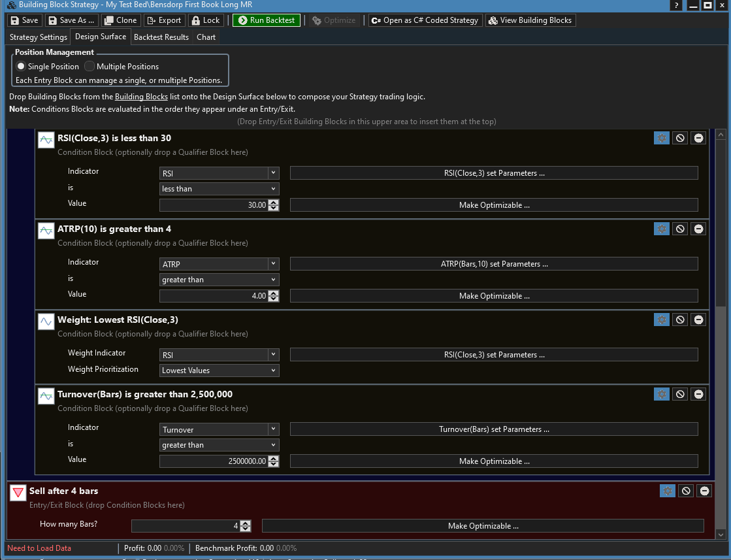Follow the Building Blocks link
The height and width of the screenshot is (560, 731).
click(141, 97)
